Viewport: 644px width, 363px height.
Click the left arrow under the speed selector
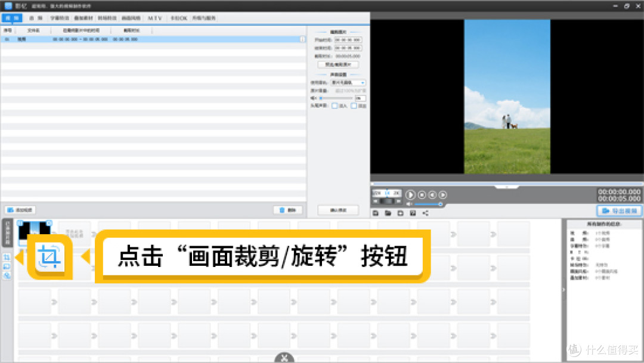[x=376, y=201]
